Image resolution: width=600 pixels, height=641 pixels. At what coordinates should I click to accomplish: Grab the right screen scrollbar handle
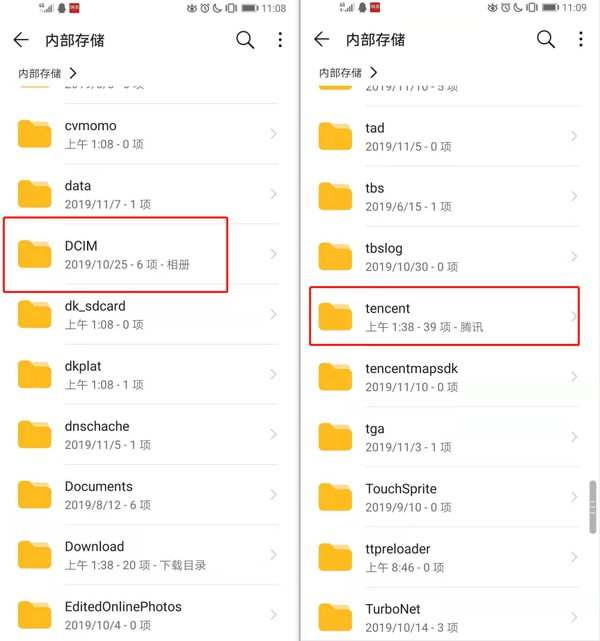click(593, 507)
